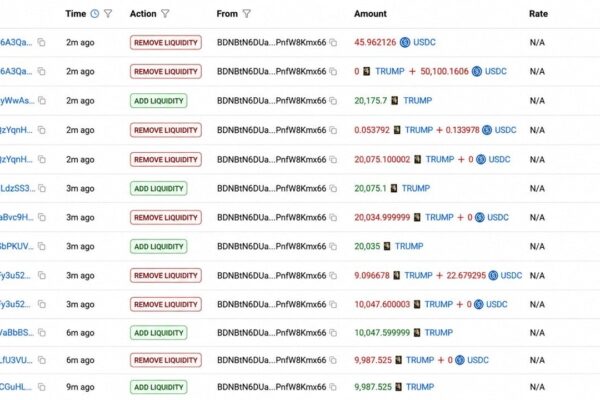Open TRUMP token link in 20,175.7 row

(x=417, y=101)
